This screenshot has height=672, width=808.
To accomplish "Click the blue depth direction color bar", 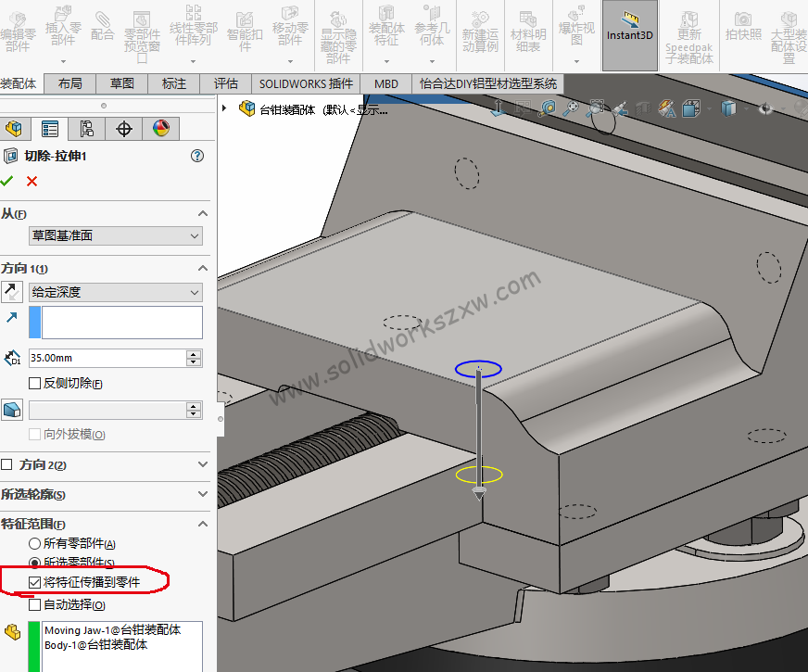I will click(33, 322).
